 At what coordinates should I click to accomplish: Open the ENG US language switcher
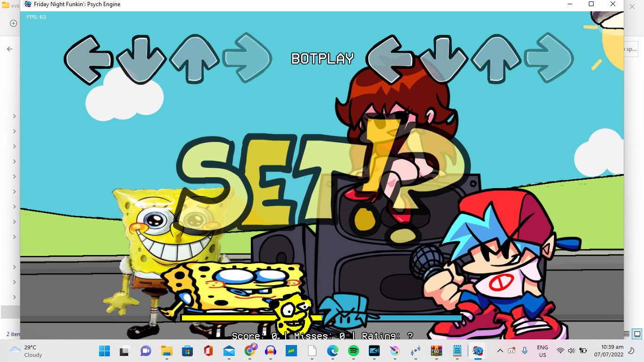click(542, 351)
